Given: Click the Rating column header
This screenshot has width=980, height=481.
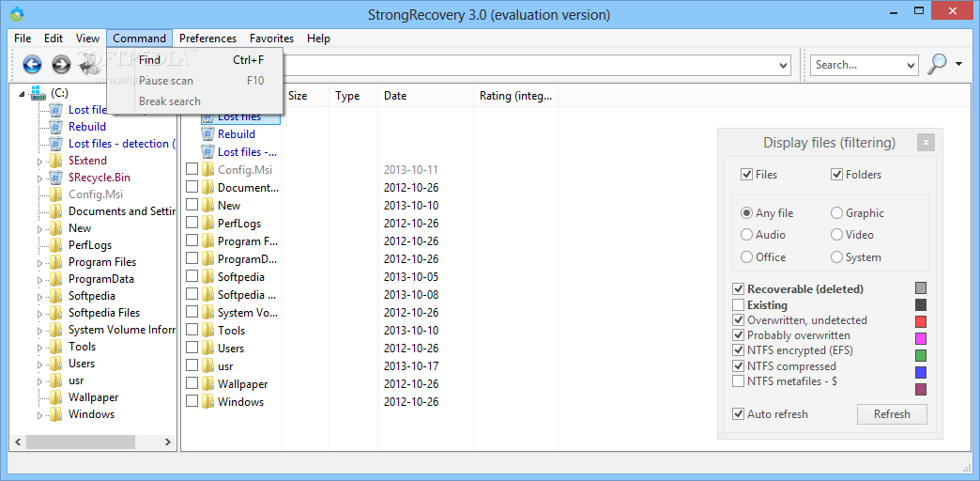Looking at the screenshot, I should tap(515, 96).
